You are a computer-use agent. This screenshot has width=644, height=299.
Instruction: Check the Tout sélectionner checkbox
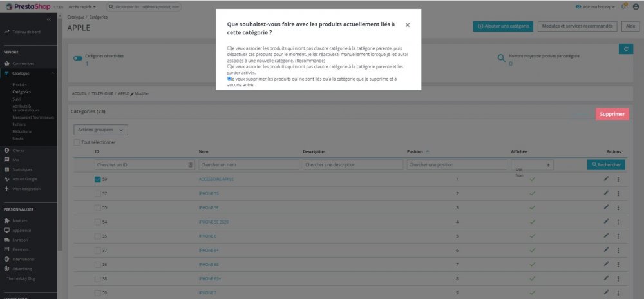pos(77,142)
